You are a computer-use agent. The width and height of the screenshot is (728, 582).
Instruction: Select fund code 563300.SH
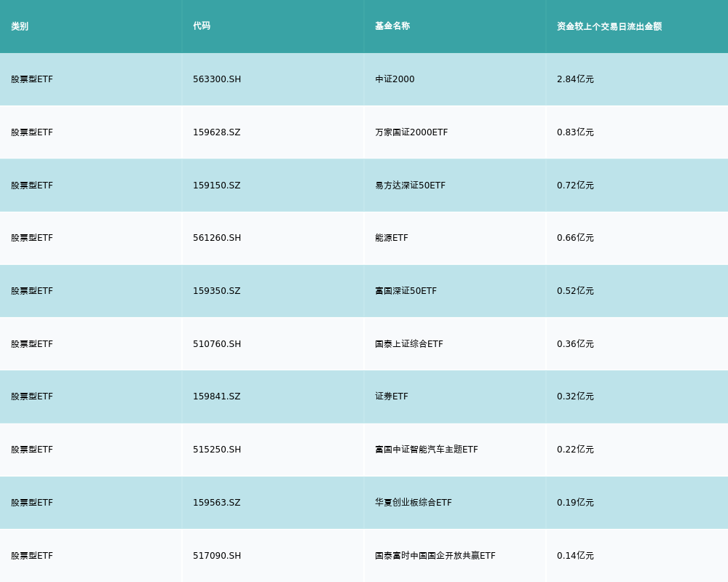tap(217, 79)
